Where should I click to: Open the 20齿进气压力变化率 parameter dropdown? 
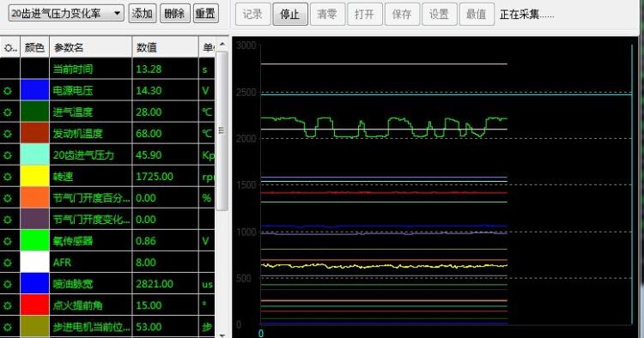point(66,14)
